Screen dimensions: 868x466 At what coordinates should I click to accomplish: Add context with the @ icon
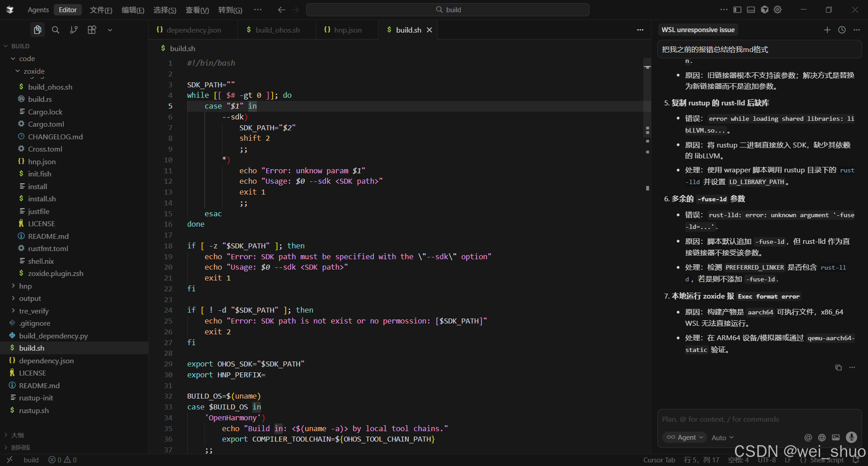[x=808, y=437]
